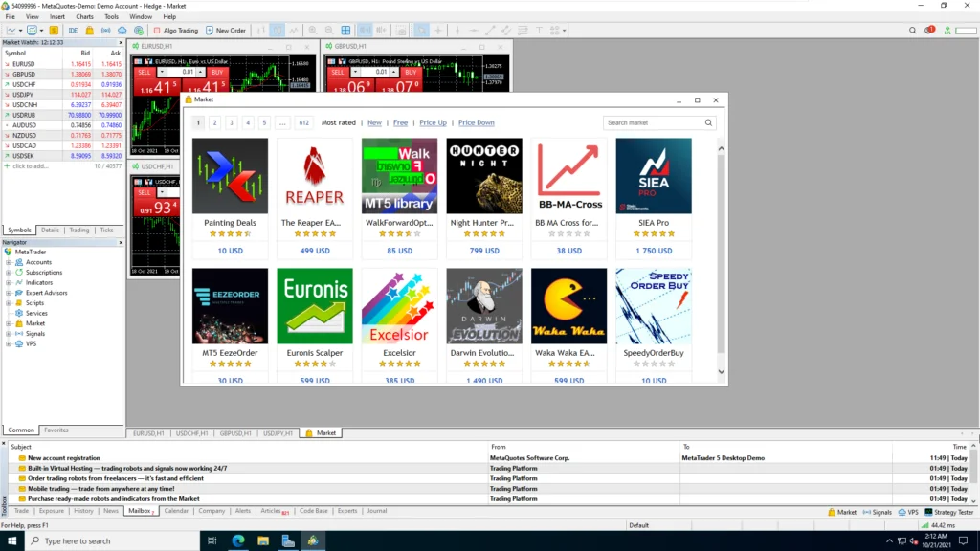Click the search magnifier icon in the toolbar
Viewport: 980px width, 551px height.
tap(911, 30)
